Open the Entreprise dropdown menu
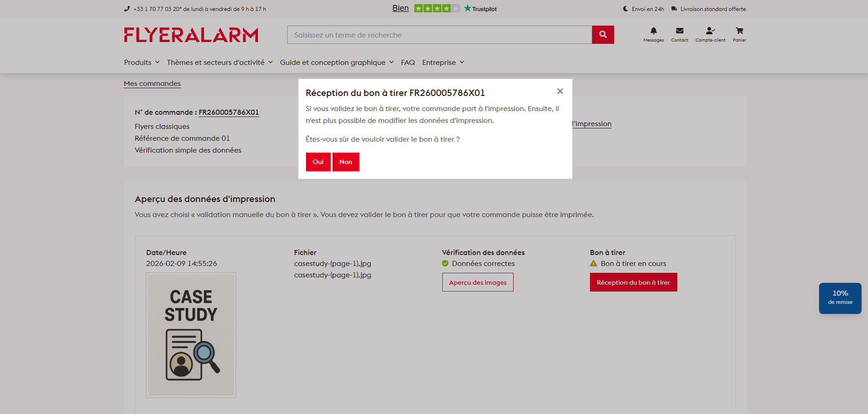The height and width of the screenshot is (414, 868). (443, 63)
